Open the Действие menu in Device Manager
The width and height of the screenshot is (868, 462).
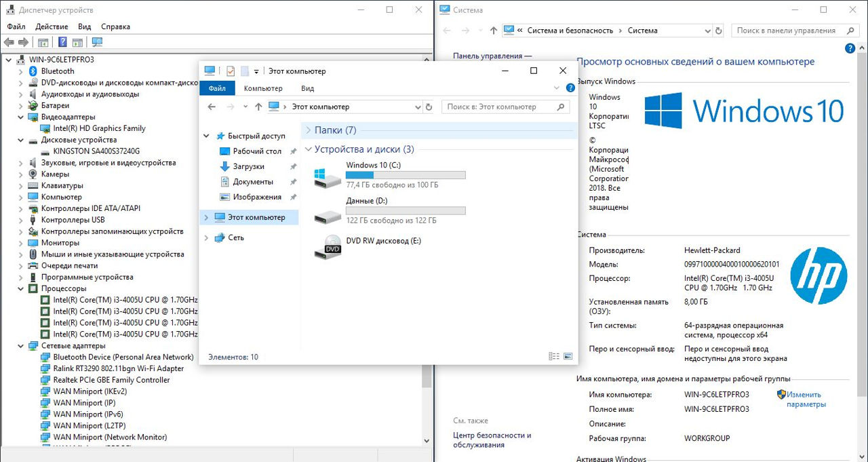[52, 26]
